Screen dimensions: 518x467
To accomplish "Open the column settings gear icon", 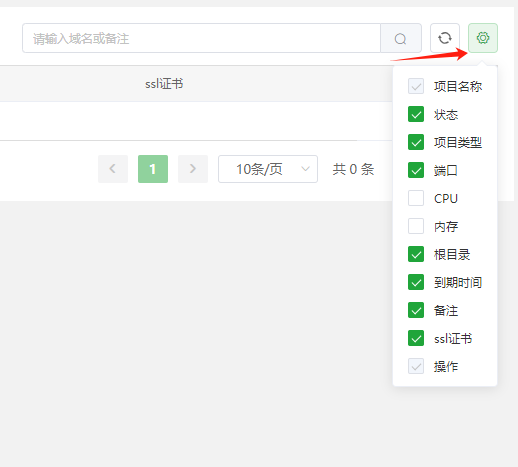I will coord(483,38).
